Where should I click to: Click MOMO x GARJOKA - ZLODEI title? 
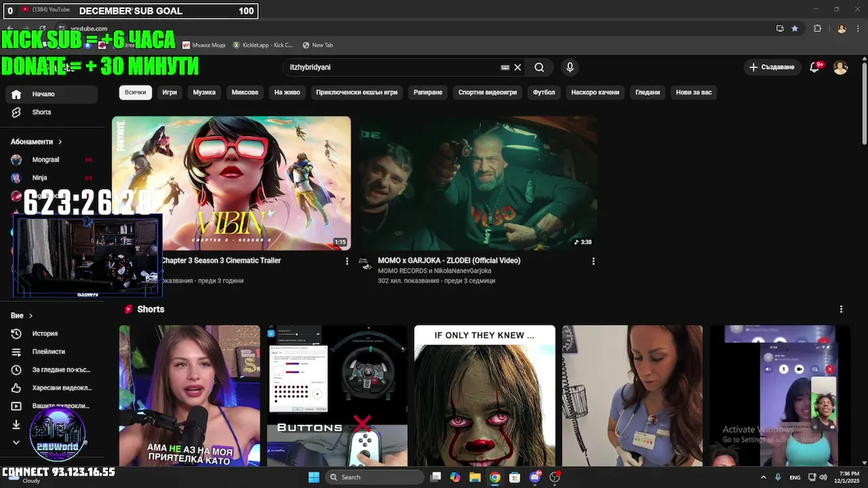[x=449, y=260]
